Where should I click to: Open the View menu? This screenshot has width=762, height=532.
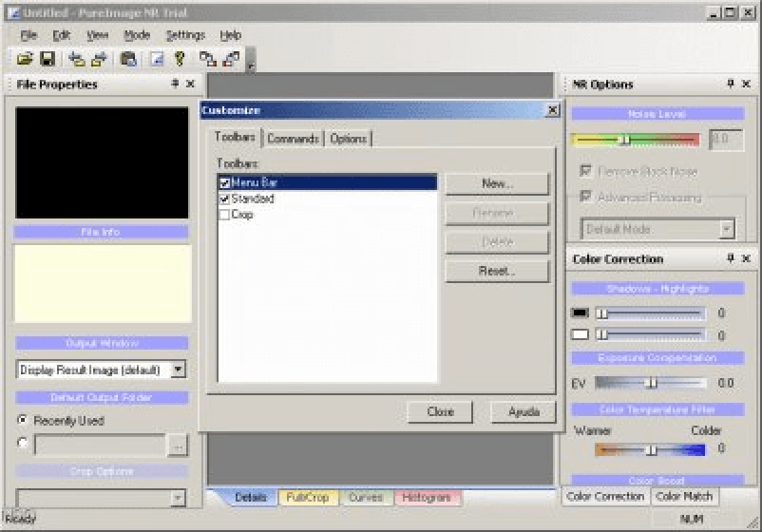click(97, 35)
